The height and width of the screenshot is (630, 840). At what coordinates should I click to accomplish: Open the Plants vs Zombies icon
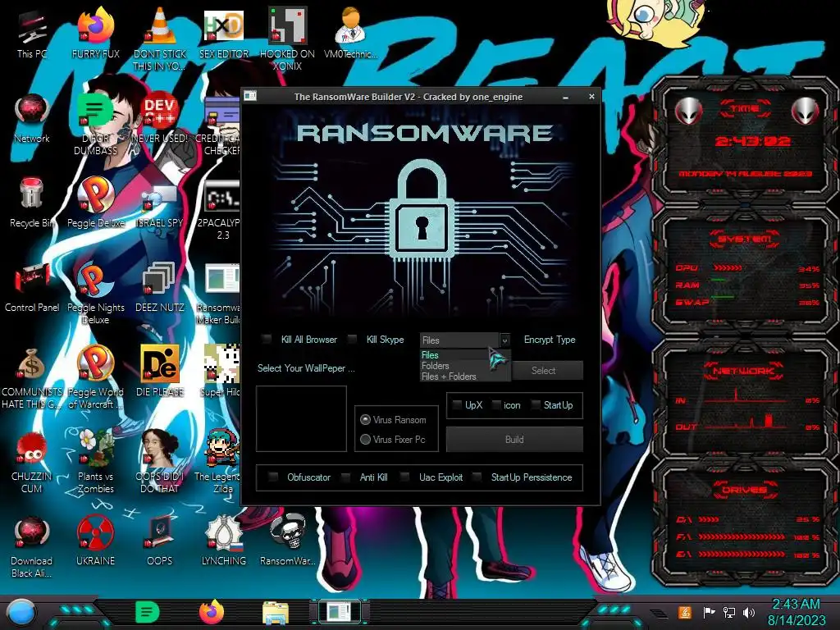95,462
